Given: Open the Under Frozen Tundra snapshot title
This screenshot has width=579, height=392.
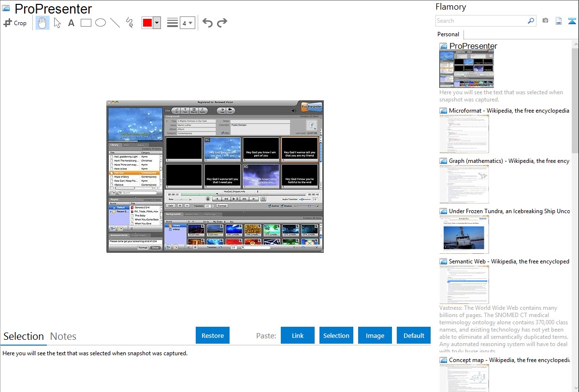Looking at the screenshot, I should pyautogui.click(x=509, y=211).
